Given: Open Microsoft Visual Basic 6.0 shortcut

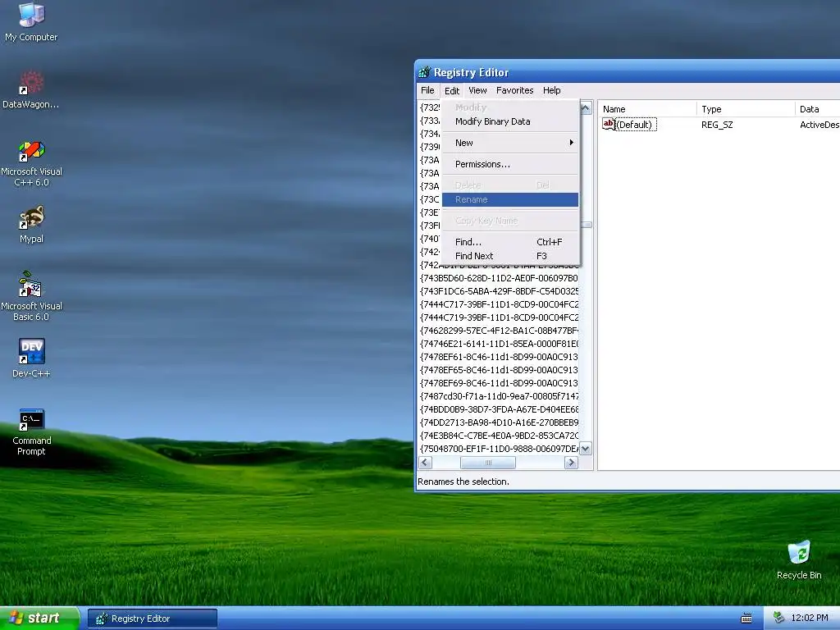Looking at the screenshot, I should 31,296.
